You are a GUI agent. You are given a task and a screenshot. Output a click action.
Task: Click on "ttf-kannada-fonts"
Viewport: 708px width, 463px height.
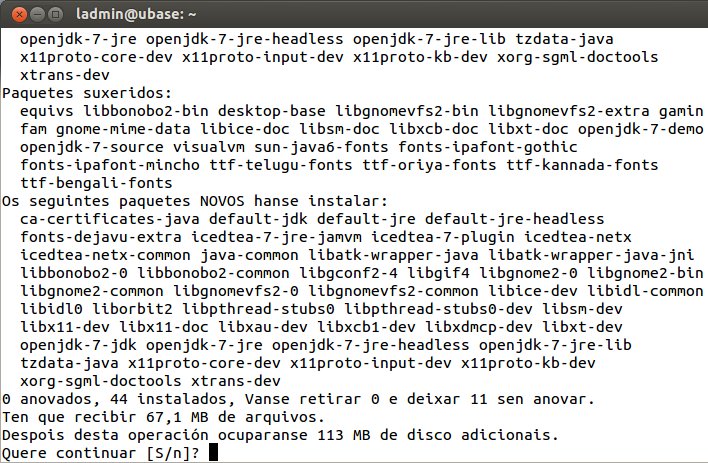pyautogui.click(x=582, y=165)
